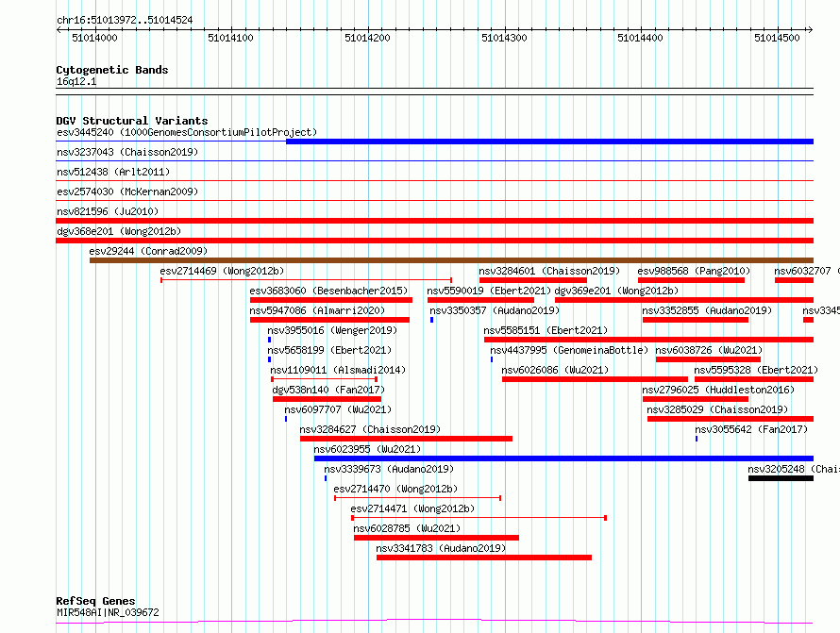
Task: Click the nsv3284601 (Chaisson2019) red bar
Action: coord(533,280)
